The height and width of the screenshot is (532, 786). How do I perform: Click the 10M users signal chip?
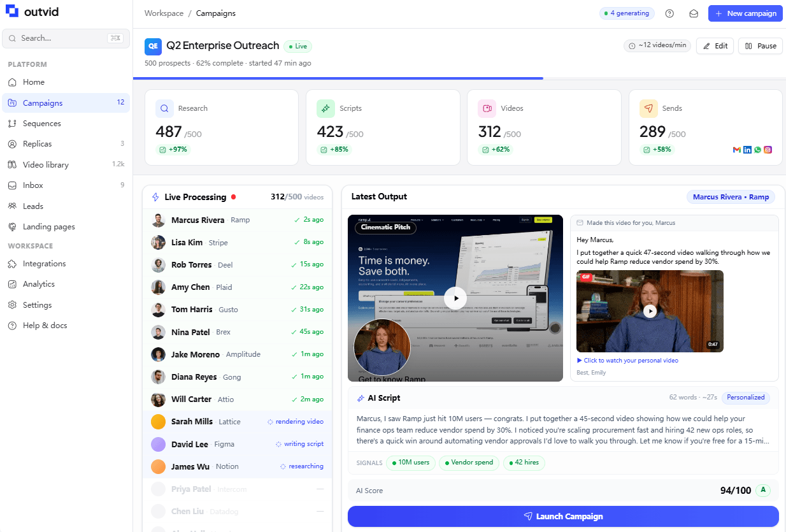410,463
